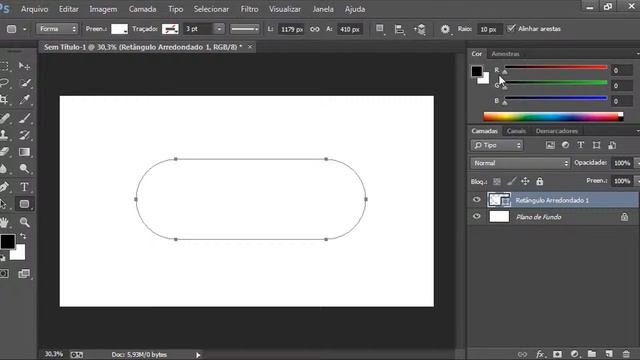Select the History Brush tool
This screenshot has height=360, width=640.
point(24,135)
